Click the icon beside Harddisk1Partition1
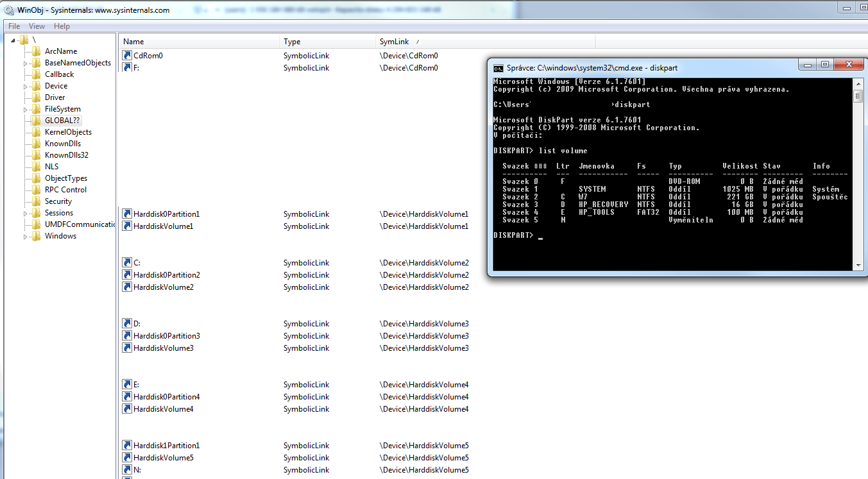Screen dimensions: 868x479 point(127,446)
